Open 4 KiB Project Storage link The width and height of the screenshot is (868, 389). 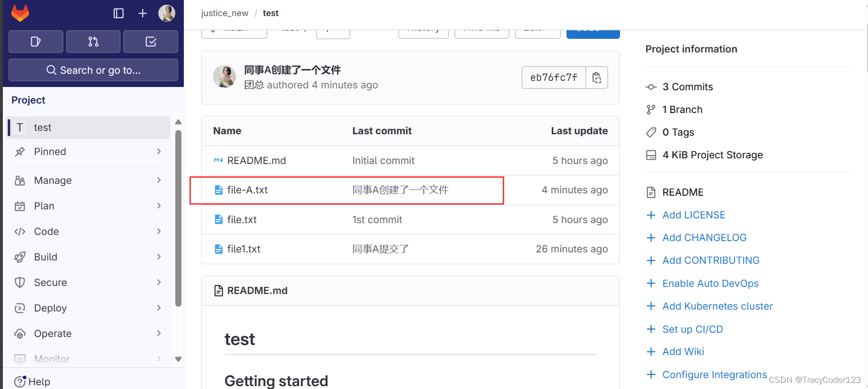(x=713, y=155)
